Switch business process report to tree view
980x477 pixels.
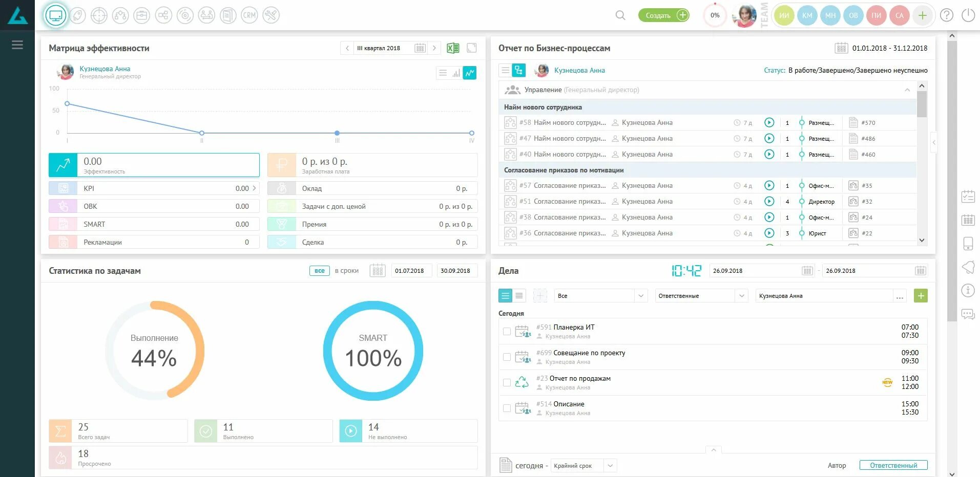pos(519,70)
